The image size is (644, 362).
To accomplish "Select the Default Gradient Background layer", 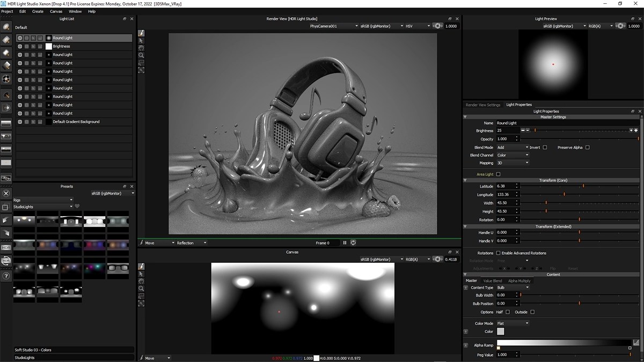I will tap(75, 121).
